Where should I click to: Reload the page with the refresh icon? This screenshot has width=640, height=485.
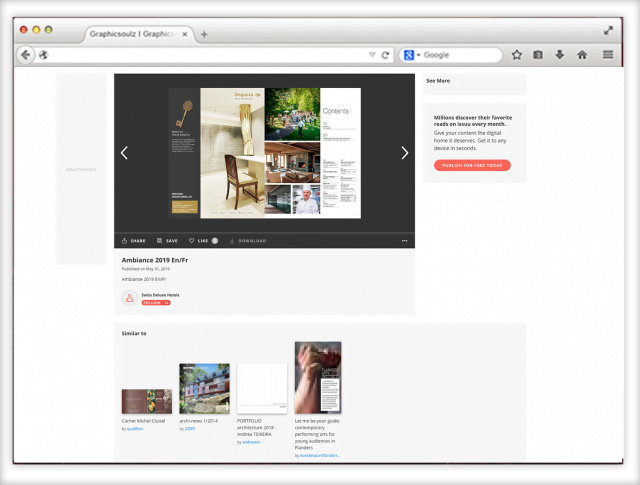coord(386,55)
